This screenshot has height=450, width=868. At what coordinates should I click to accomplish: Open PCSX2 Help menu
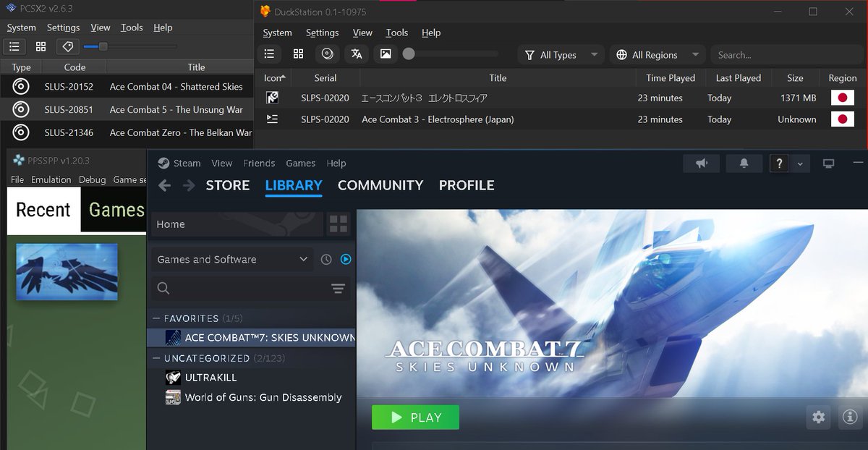tap(163, 27)
